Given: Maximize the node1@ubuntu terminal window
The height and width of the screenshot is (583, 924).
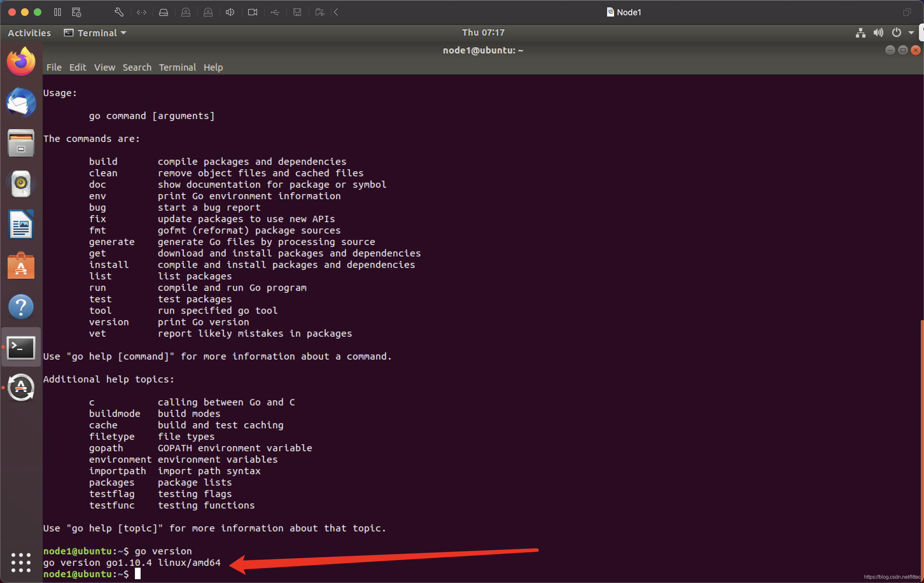Looking at the screenshot, I should tap(903, 50).
